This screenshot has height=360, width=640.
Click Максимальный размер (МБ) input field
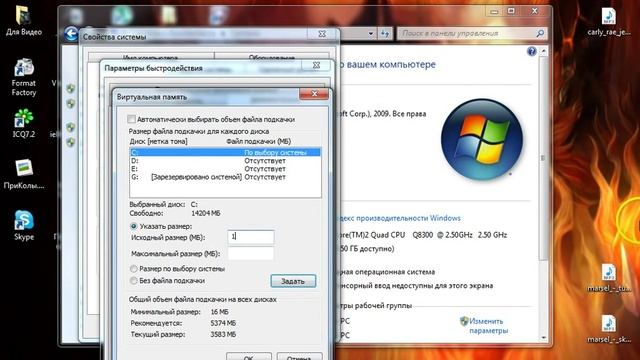click(251, 253)
